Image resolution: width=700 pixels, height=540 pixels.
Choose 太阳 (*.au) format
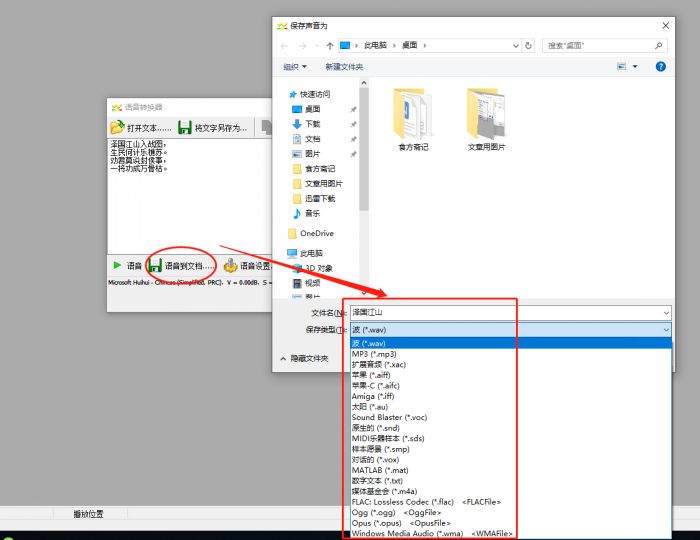(x=511, y=407)
